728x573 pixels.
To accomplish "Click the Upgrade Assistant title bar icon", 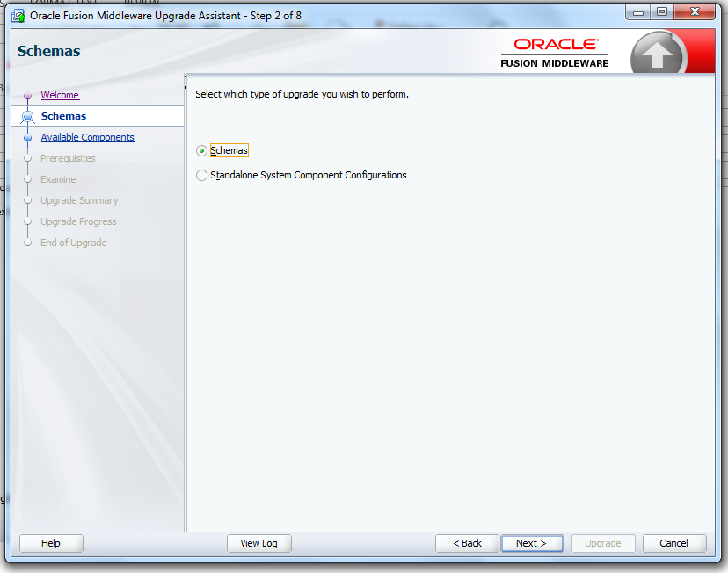I will pos(19,16).
